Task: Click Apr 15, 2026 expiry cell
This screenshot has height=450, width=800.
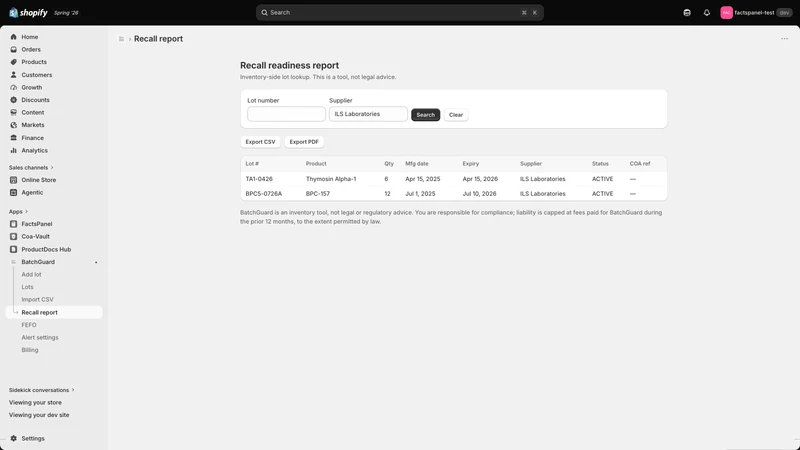Action: click(480, 179)
